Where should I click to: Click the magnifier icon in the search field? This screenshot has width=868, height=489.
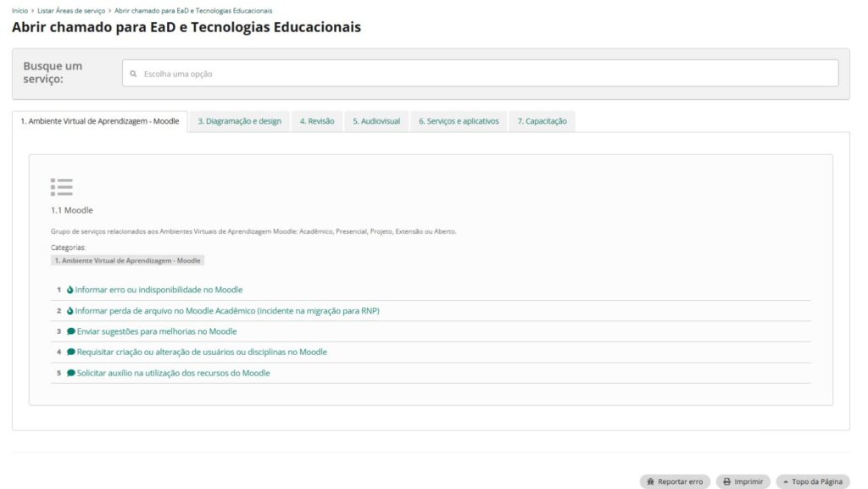pyautogui.click(x=134, y=74)
